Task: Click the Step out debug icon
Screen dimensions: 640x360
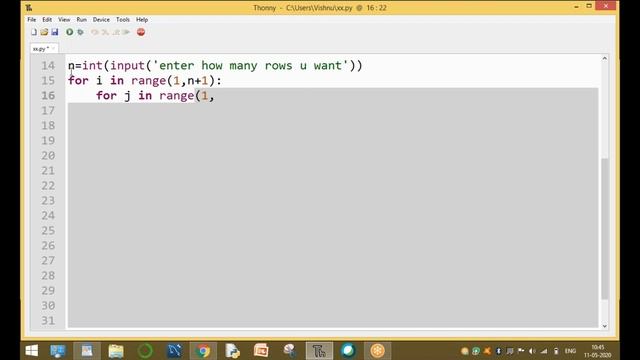Action: click(116, 32)
